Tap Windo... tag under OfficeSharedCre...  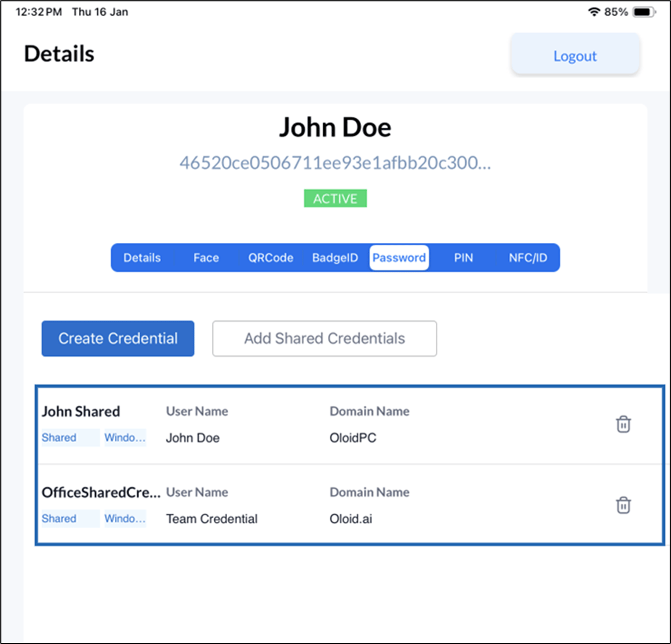tap(125, 519)
